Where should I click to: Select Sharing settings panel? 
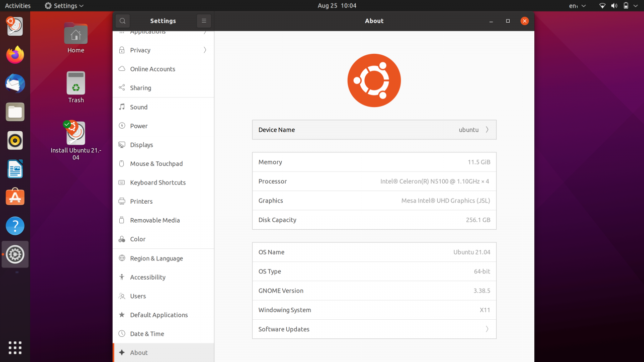click(x=164, y=87)
